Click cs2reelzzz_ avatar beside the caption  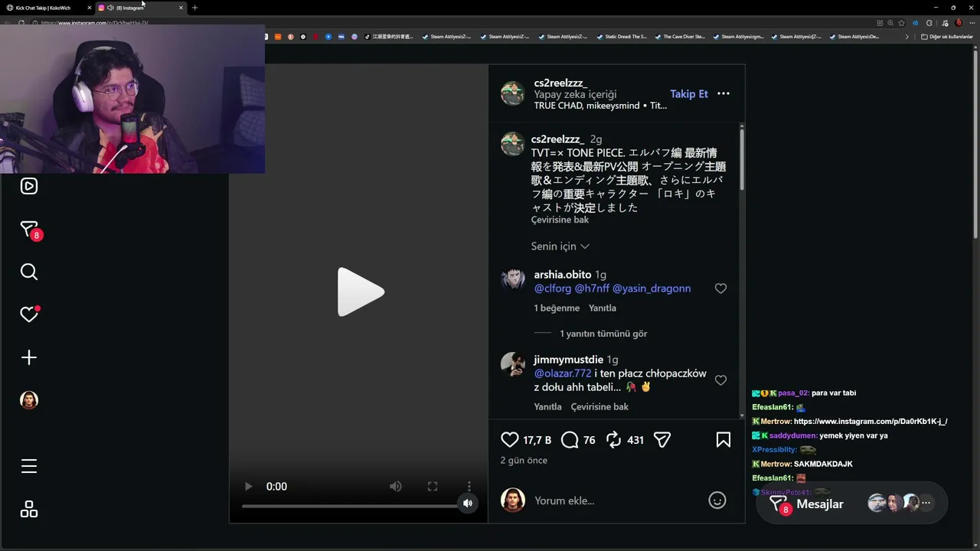(512, 144)
